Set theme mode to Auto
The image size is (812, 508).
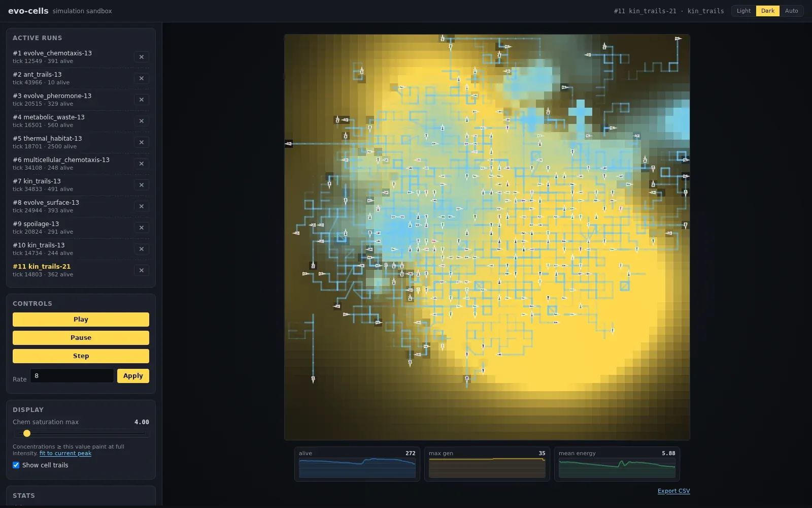pyautogui.click(x=791, y=11)
